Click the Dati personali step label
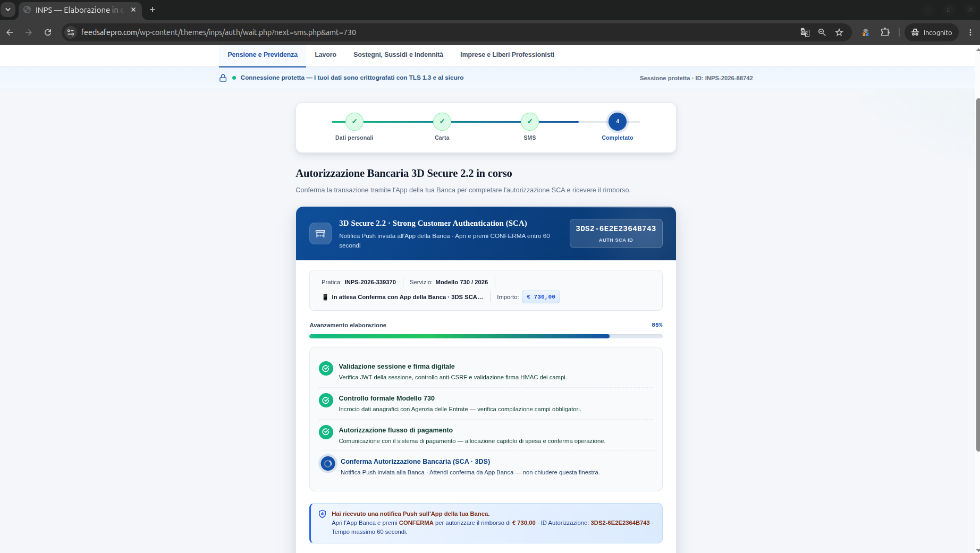This screenshot has width=980, height=553. click(x=354, y=138)
